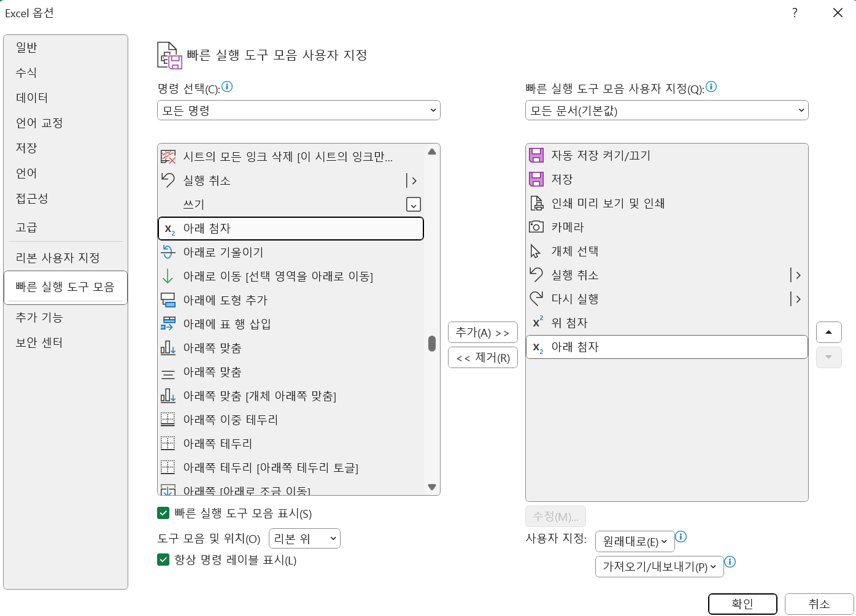Click the << 제거(R) button

483,358
